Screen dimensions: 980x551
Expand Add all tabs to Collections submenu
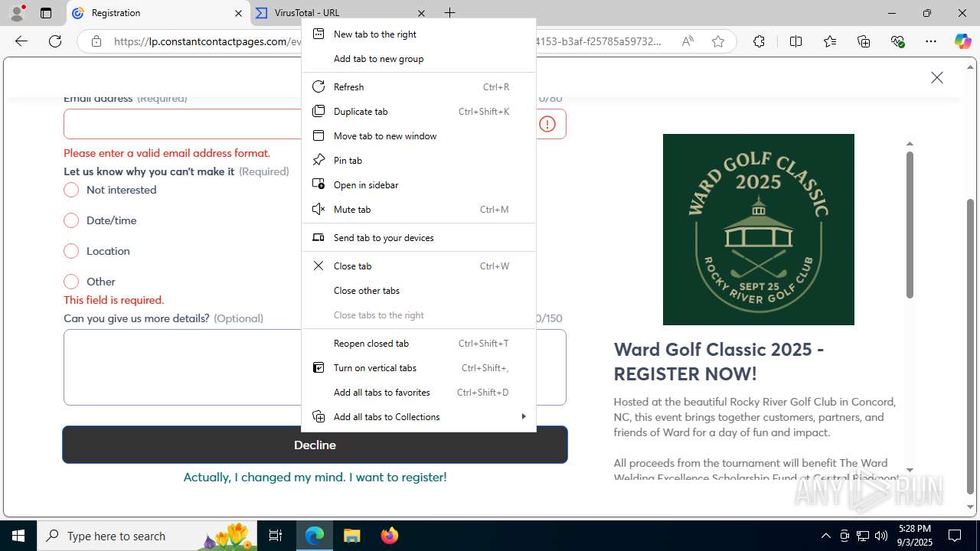(x=419, y=417)
